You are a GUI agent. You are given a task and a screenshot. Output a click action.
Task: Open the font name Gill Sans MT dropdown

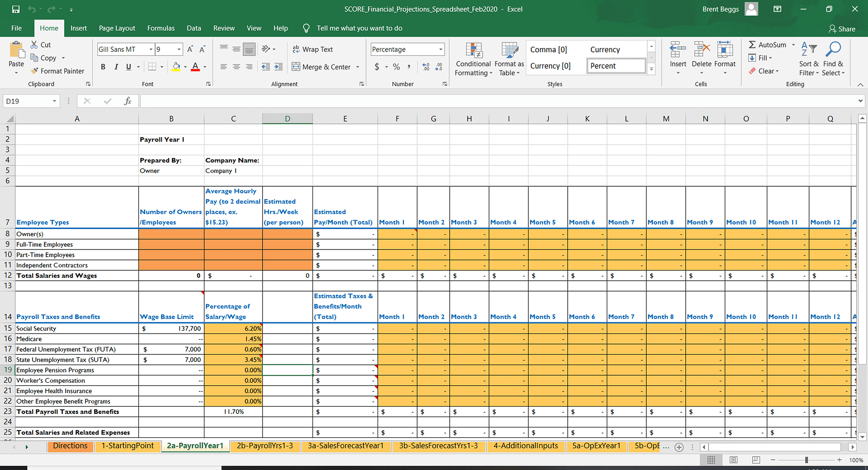coord(151,49)
